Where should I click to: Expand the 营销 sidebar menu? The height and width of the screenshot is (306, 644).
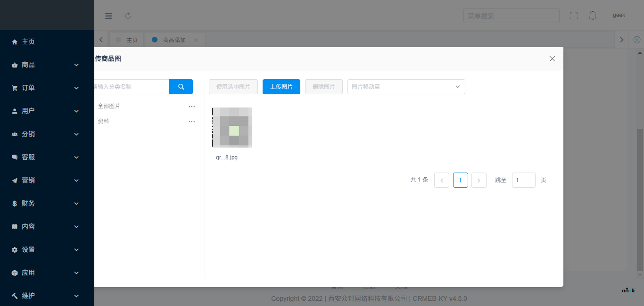point(47,180)
